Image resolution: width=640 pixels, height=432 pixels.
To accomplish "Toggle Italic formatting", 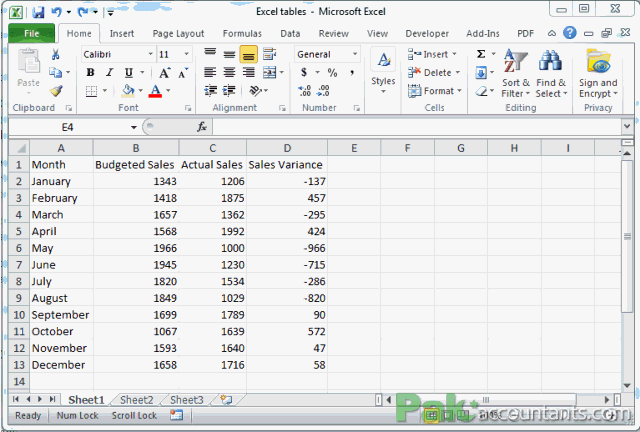I will click(109, 73).
